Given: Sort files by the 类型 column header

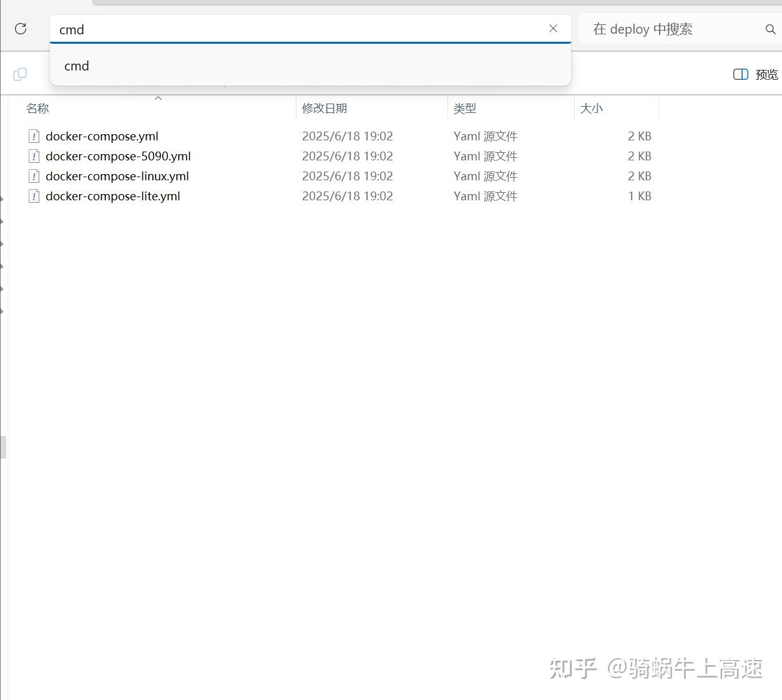Looking at the screenshot, I should point(465,109).
